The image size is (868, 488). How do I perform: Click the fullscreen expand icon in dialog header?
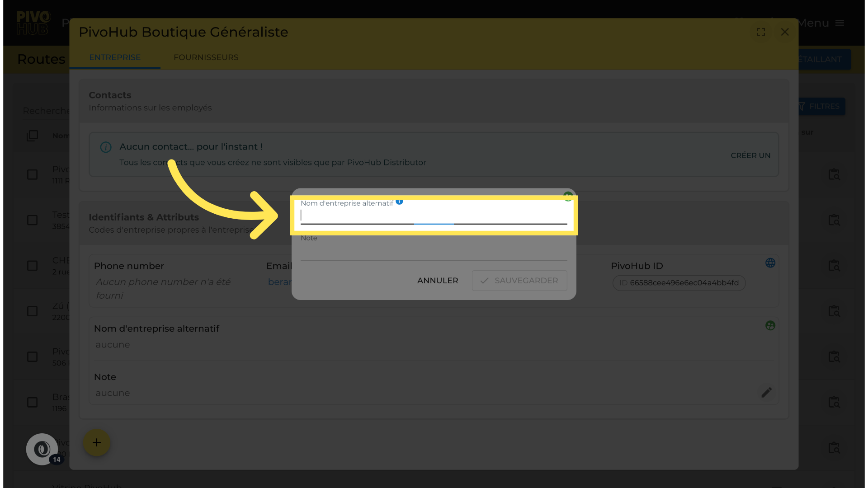click(761, 32)
